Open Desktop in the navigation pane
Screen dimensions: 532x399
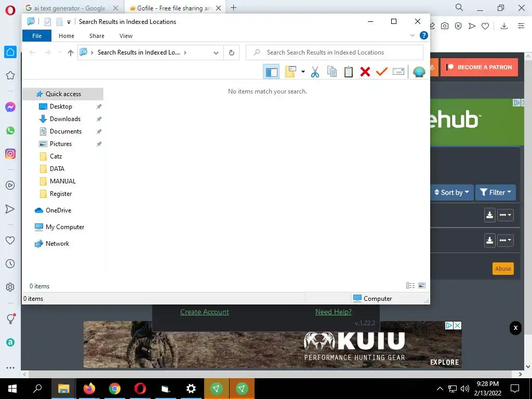pos(61,107)
